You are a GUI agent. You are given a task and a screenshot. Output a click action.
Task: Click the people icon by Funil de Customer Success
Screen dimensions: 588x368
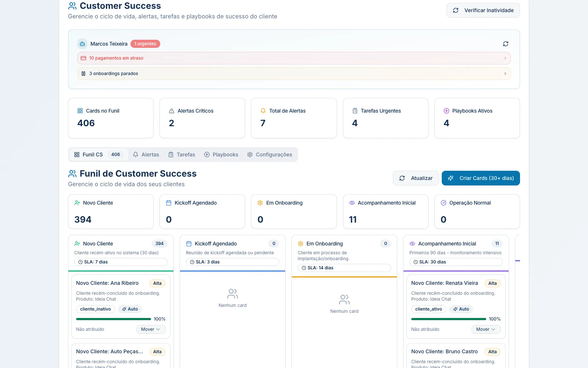pyautogui.click(x=72, y=174)
